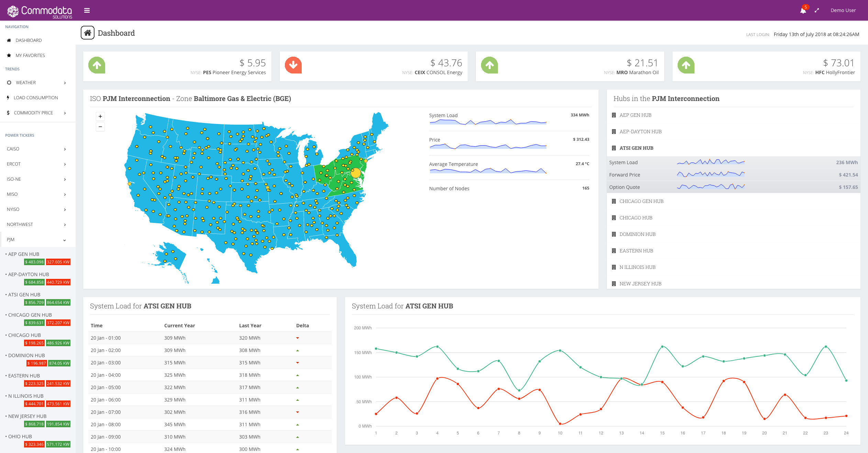Zoom out on the map with minus
Viewport: 868px width, 453px height.
pos(100,127)
